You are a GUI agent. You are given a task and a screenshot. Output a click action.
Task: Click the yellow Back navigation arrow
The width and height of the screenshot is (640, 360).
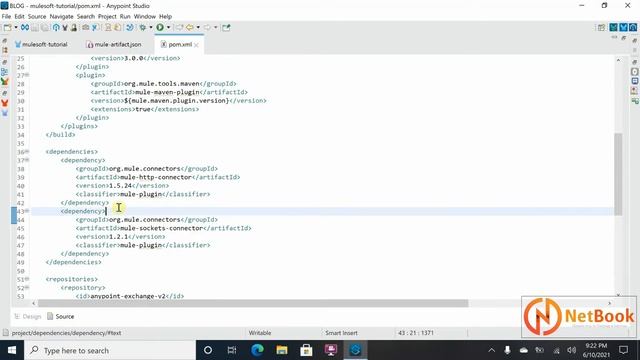[x=190, y=27]
